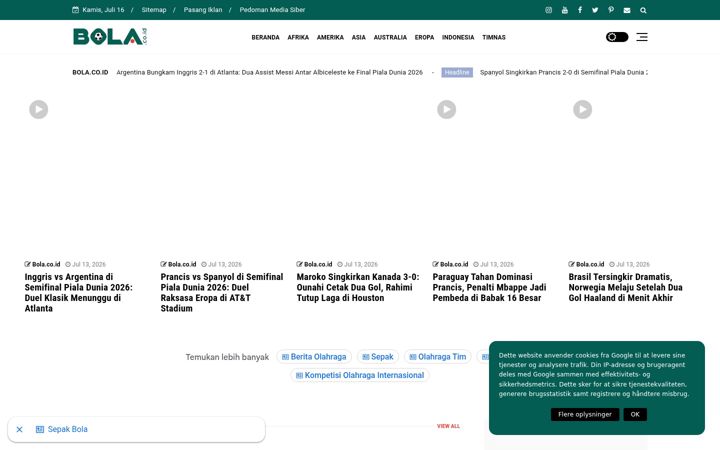Click the BOLA.CO.ID ticker label
Viewport: 720px width, 450px height.
(90, 73)
